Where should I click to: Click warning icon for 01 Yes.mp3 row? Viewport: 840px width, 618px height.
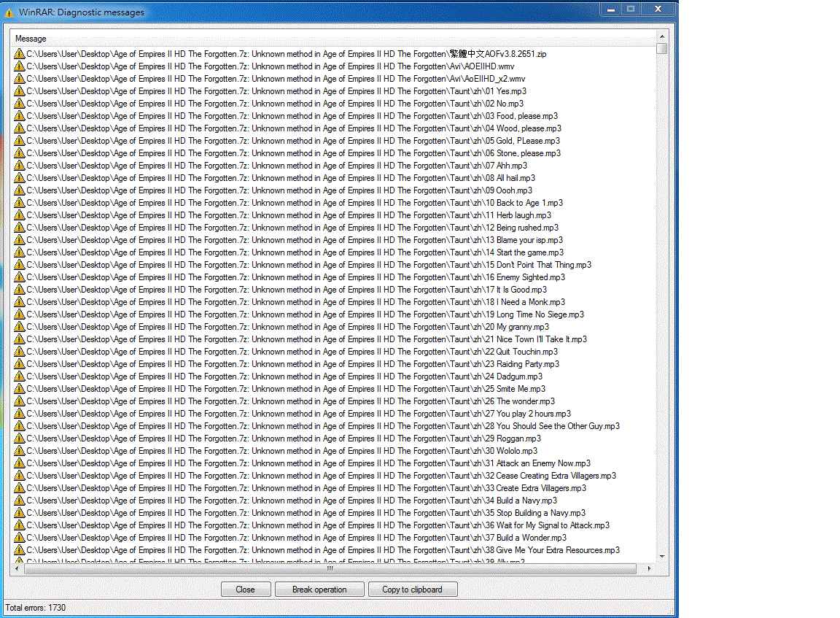click(19, 90)
